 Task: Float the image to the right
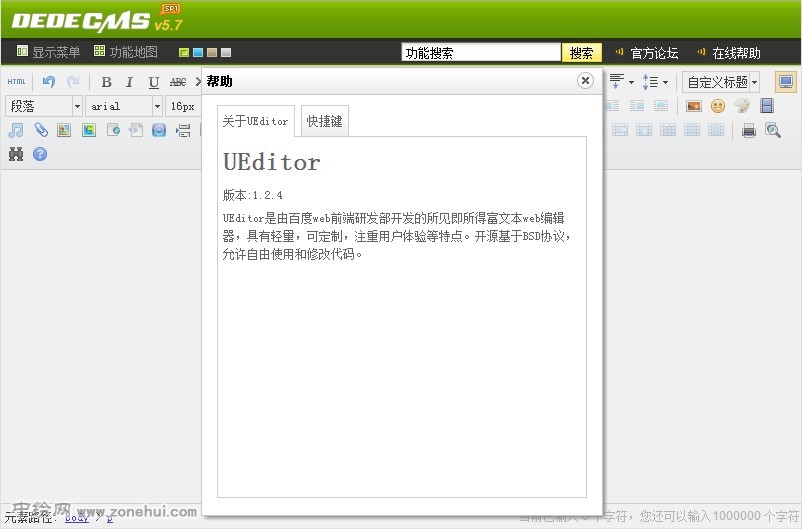point(637,106)
